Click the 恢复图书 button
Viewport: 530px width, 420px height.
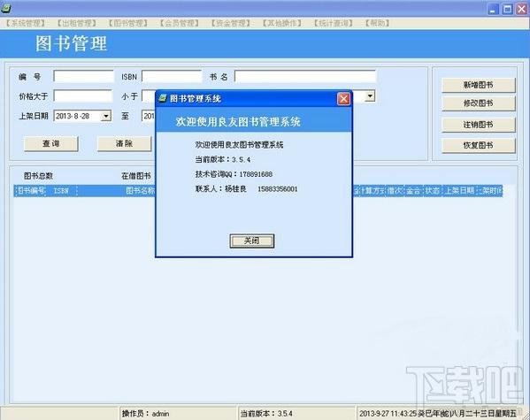479,145
